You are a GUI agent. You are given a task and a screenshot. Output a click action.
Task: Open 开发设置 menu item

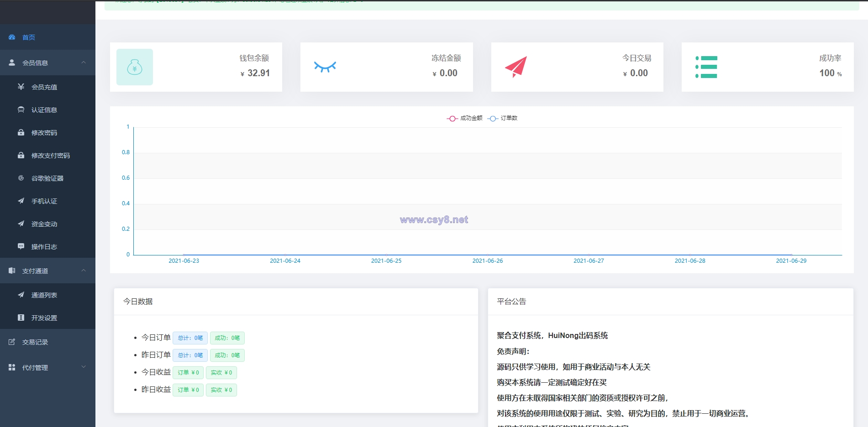[x=47, y=318]
